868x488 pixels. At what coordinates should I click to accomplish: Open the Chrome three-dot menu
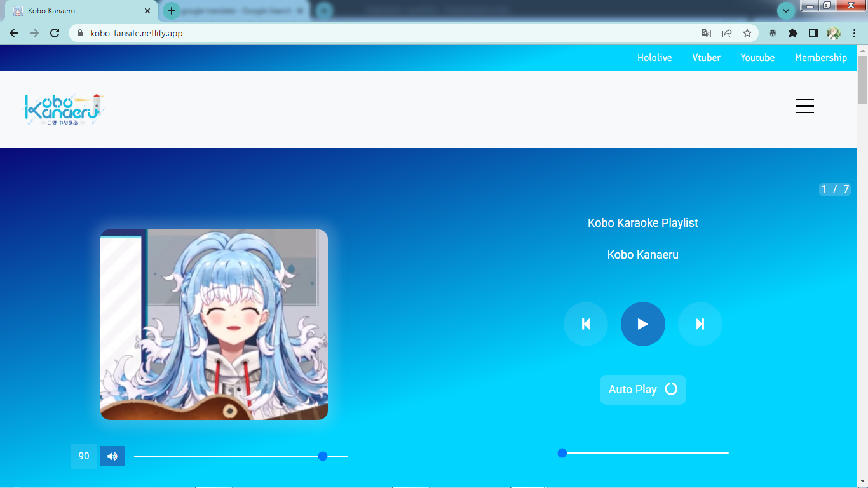[854, 33]
